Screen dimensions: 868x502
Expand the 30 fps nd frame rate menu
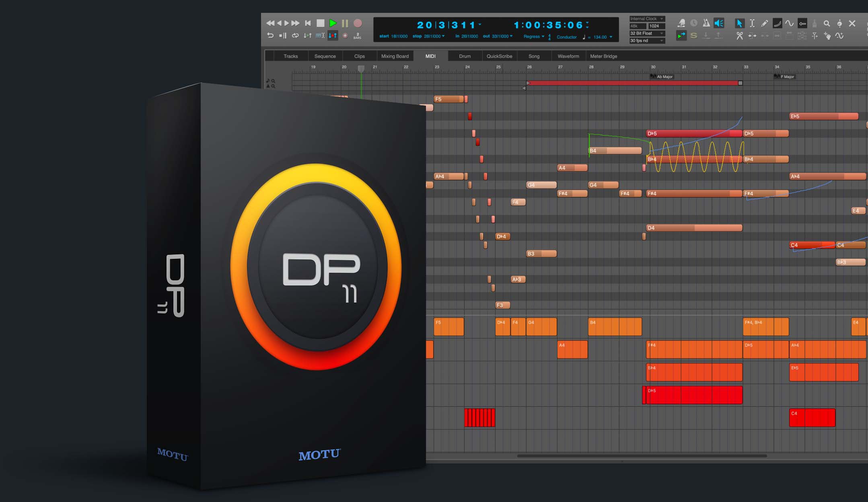point(647,41)
